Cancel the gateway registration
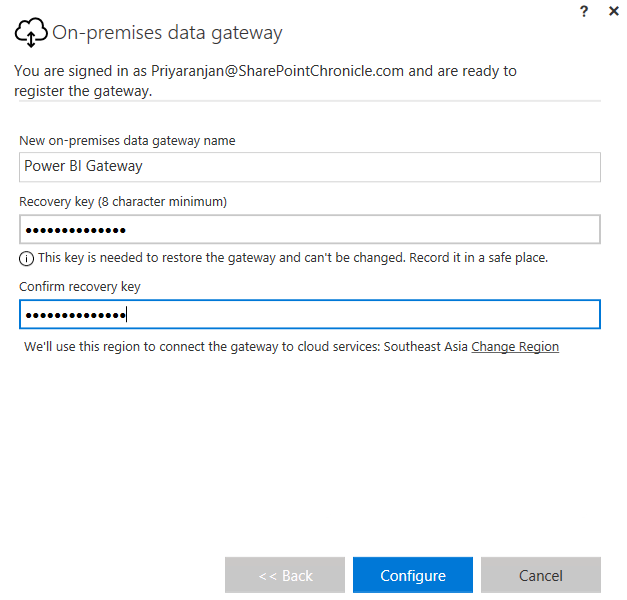Screen dimensions: 627x600 [541, 575]
